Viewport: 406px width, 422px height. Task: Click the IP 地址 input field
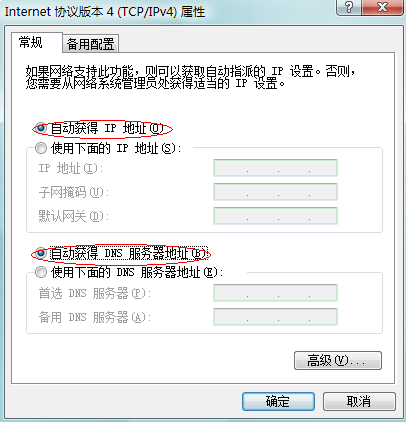coord(275,168)
